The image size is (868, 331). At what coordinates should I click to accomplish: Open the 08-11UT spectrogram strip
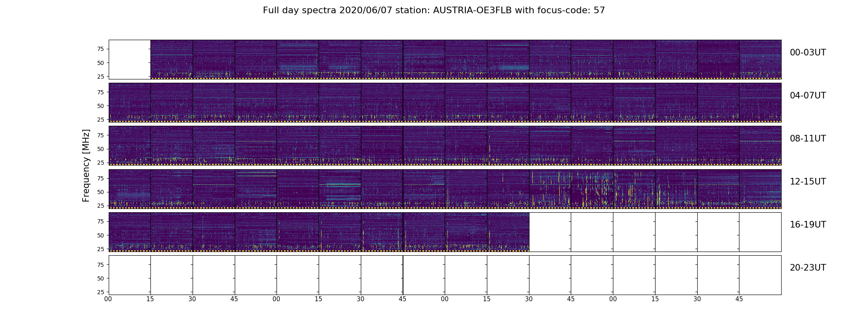[445, 146]
